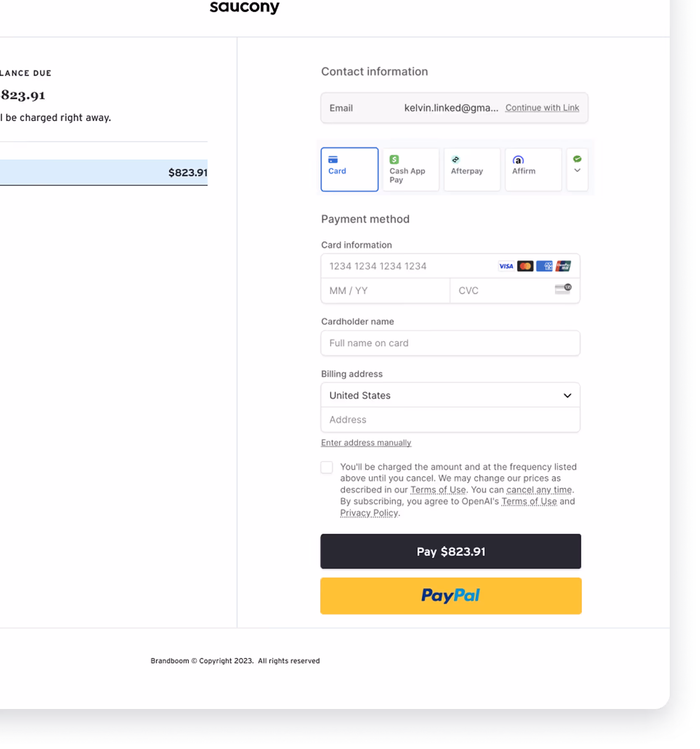Click the Continue with Link link

tap(542, 108)
